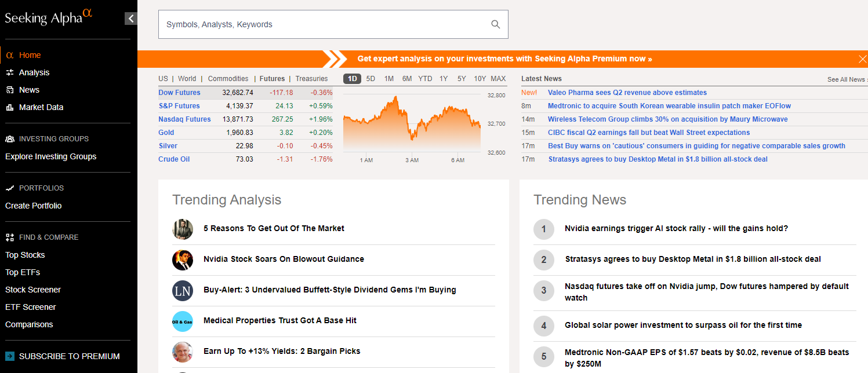This screenshot has height=373, width=868.
Task: Click the Subscribe to Premium arrow icon
Action: click(10, 356)
